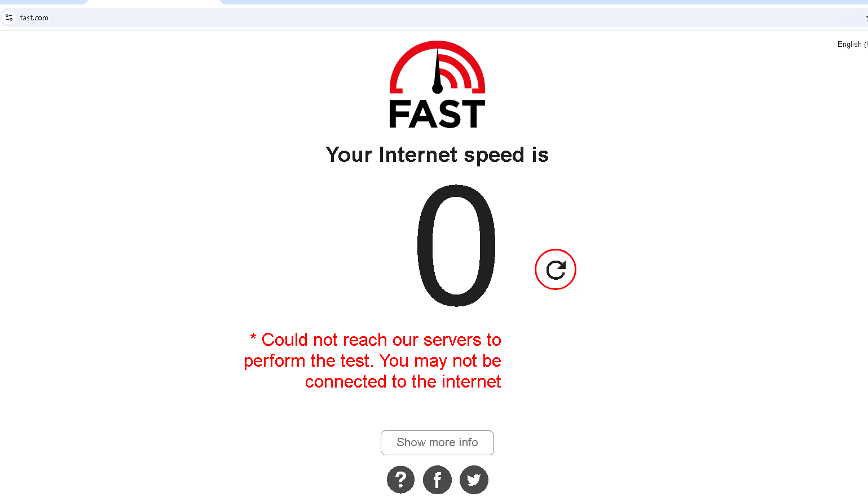Click the large 0 speed result
868x497 pixels.
click(x=456, y=246)
